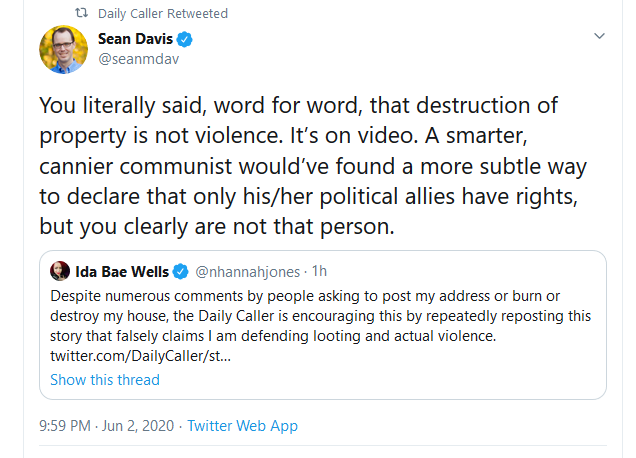Click Ida Bae Wells's verified badge
636x458 pixels.
(x=181, y=271)
